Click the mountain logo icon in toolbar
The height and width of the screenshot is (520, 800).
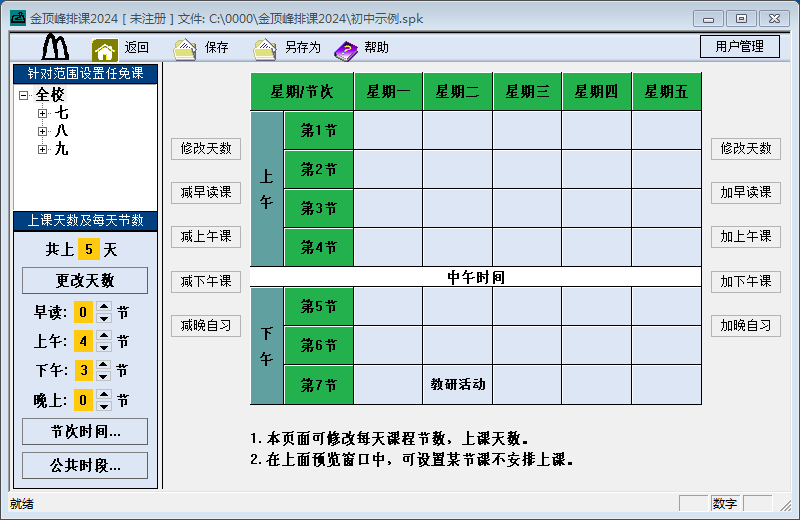pos(55,47)
